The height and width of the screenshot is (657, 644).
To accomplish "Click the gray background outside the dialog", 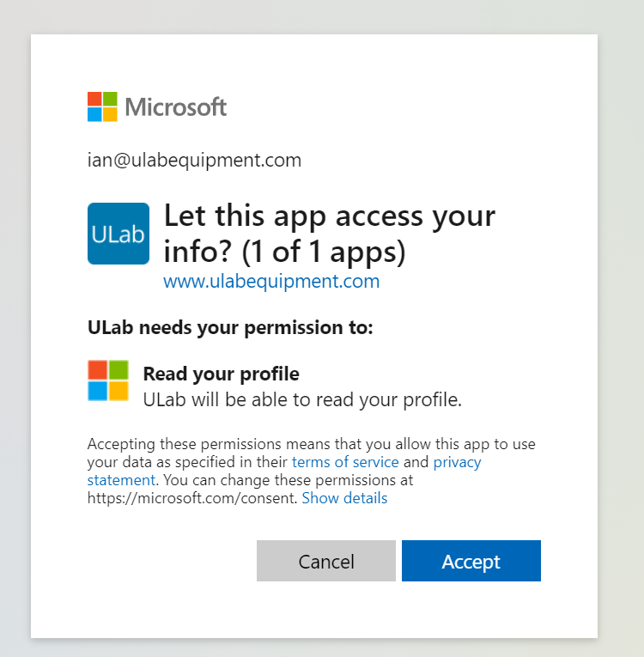I will (619, 344).
